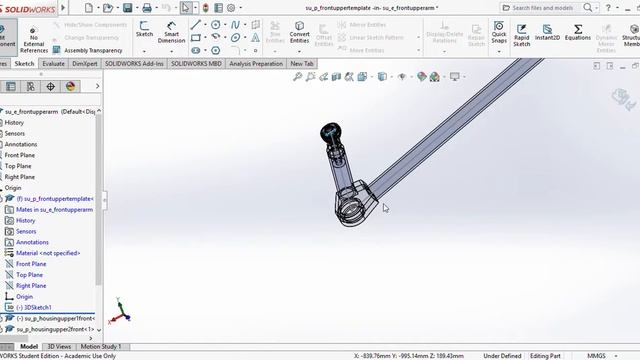Click the Zoom to Fit icon
Image resolution: width=640 pixels, height=360 pixels.
298,76
